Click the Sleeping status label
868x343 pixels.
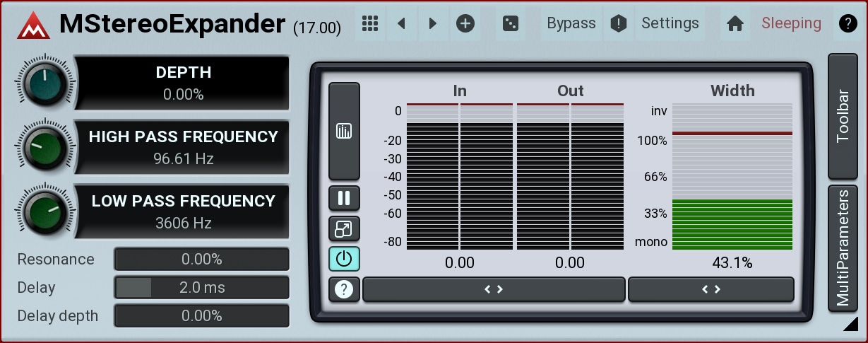point(791,23)
